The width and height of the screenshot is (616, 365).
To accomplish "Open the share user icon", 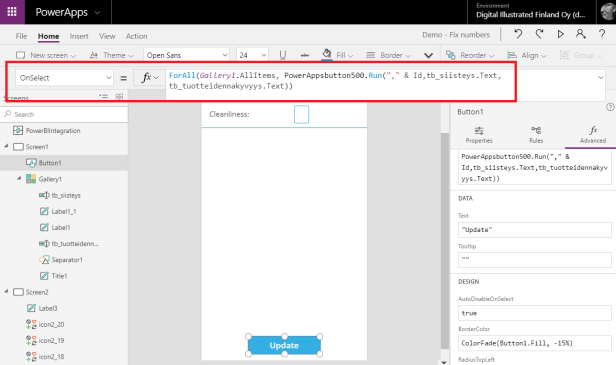I will 581,34.
